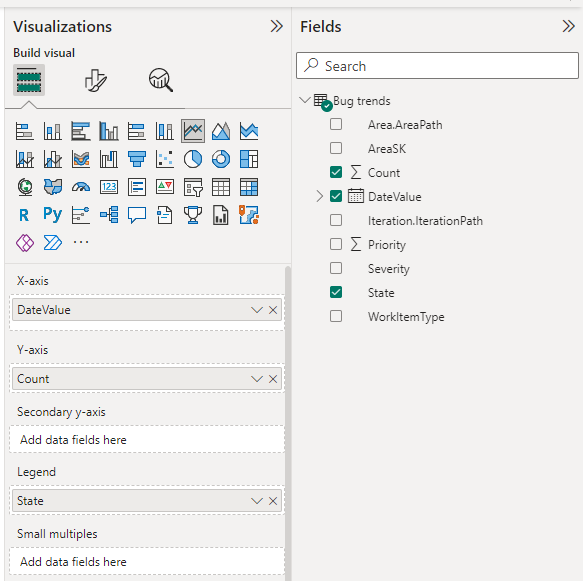This screenshot has height=582, width=584.
Task: Select the Card 123 visual
Action: (109, 187)
